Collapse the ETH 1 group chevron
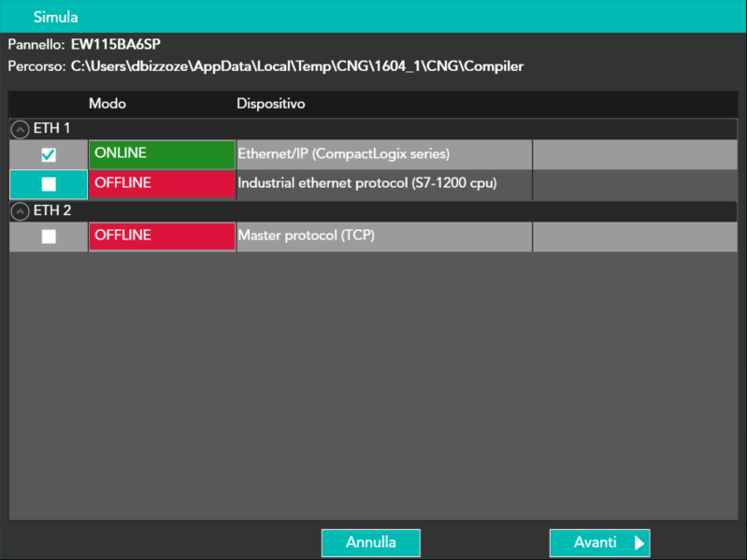 20,129
